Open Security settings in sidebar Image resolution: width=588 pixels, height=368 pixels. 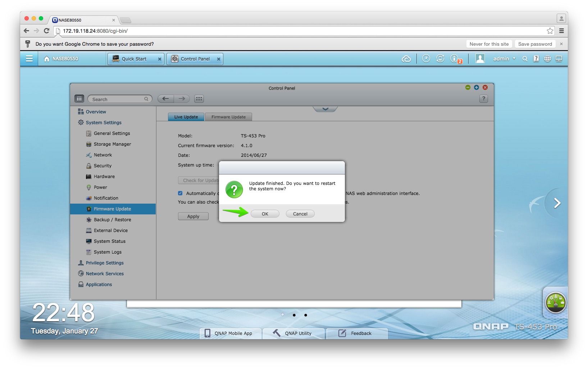tap(102, 166)
